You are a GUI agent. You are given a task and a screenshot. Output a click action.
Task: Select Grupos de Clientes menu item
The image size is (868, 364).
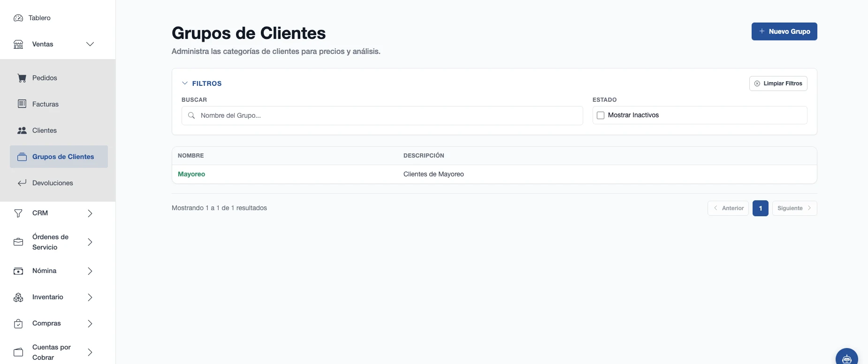coord(59,157)
